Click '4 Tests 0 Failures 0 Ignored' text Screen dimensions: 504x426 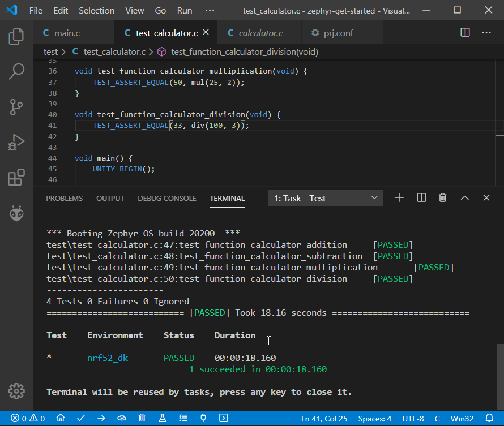coord(118,301)
